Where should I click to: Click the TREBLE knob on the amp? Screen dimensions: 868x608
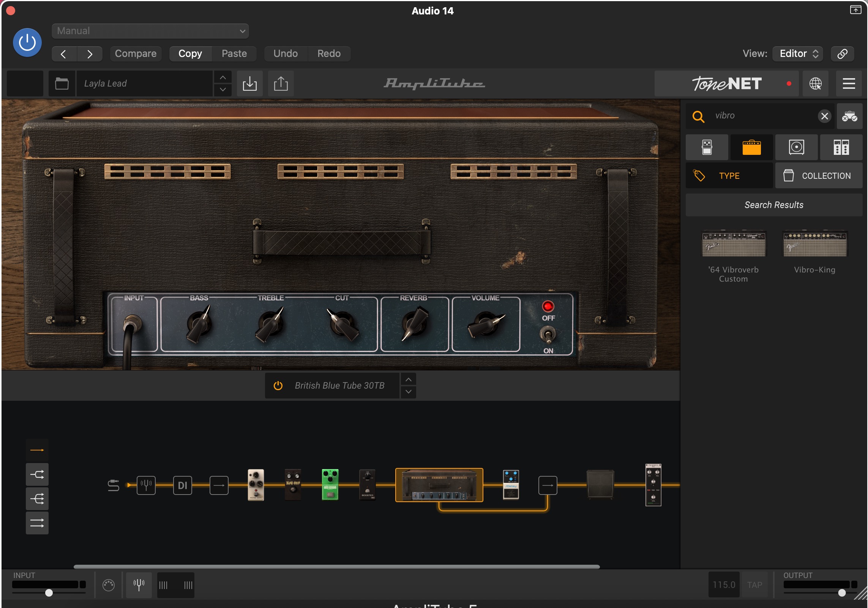[x=270, y=324]
